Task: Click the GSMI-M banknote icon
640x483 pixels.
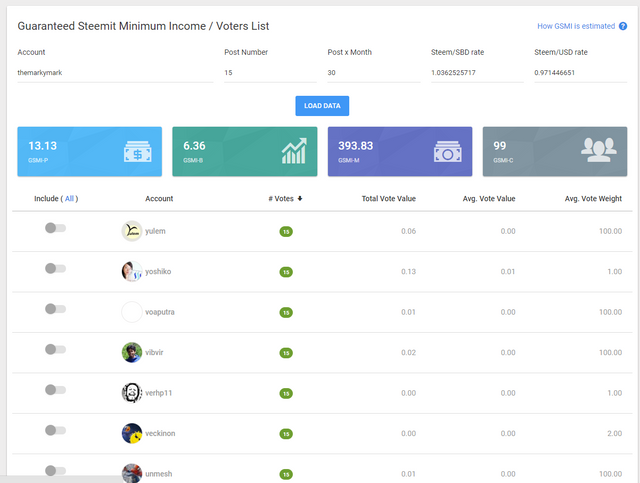Action: click(x=448, y=151)
